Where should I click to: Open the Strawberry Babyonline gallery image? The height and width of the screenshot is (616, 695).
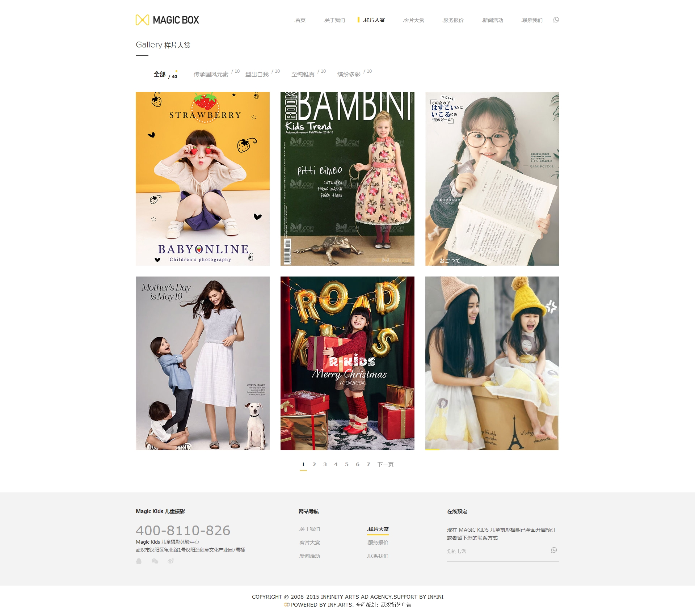pos(203,179)
